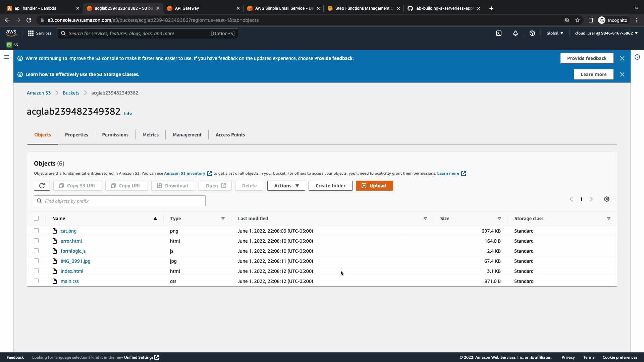Expand the Actions dropdown
This screenshot has height=362, width=644.
coord(286,186)
